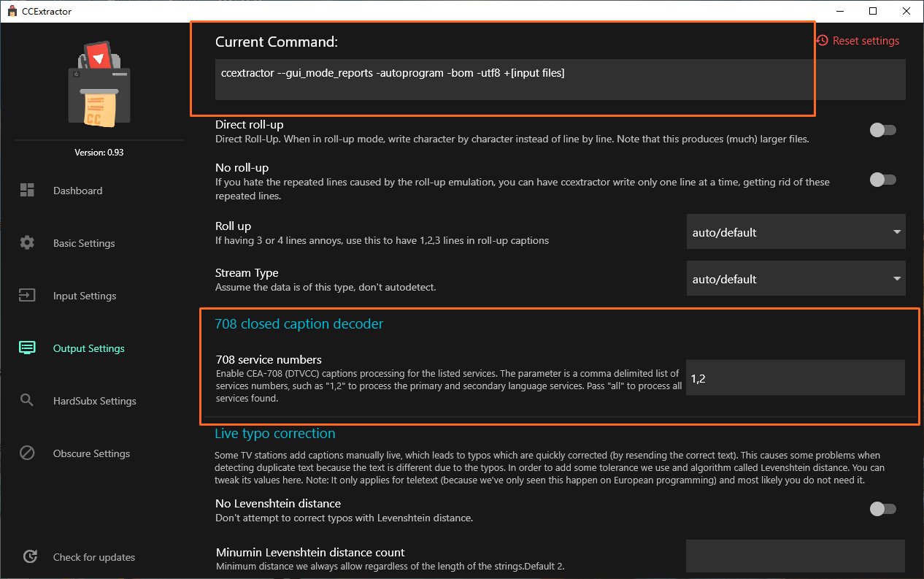The height and width of the screenshot is (579, 924).
Task: Click the Reset settings history icon
Action: tap(823, 41)
